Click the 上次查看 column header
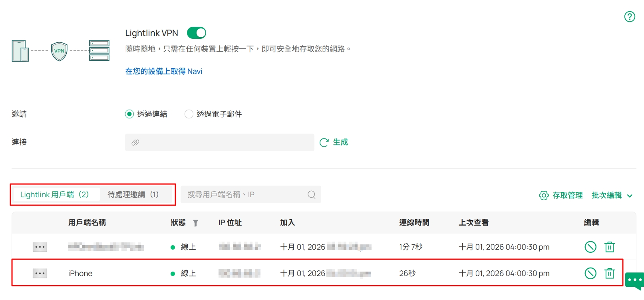The image size is (644, 300). 473,222
